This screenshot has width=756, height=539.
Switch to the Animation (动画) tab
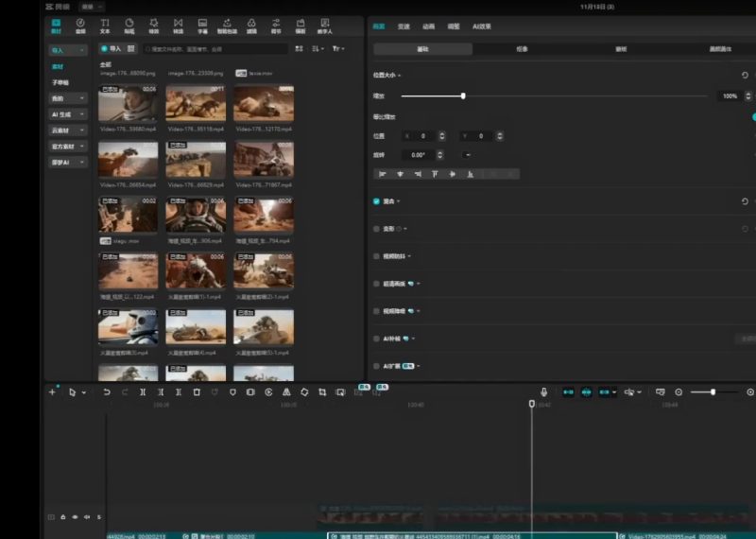coord(429,26)
